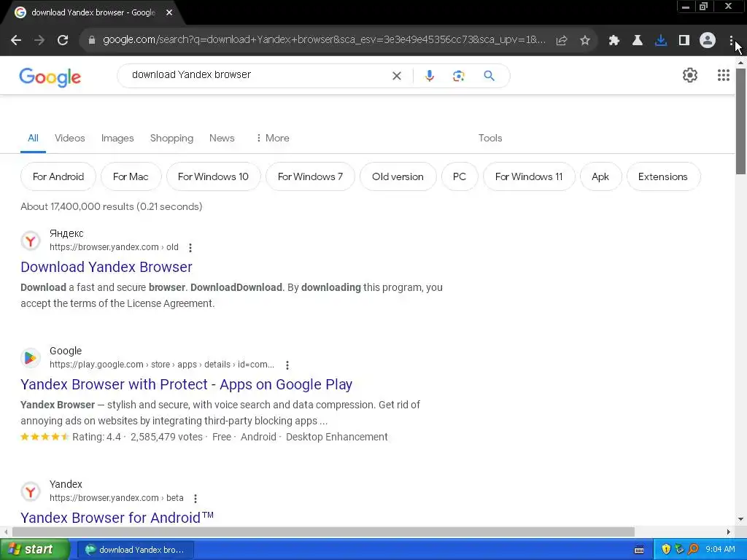Apply the Apk filter chip
This screenshot has height=560, width=747.
pyautogui.click(x=600, y=176)
